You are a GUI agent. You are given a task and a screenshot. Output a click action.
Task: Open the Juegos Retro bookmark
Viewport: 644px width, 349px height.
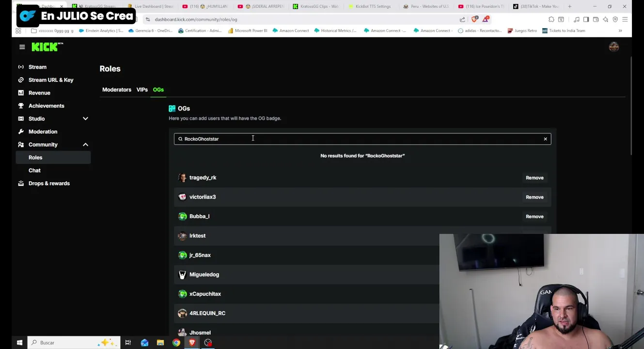pos(522,31)
